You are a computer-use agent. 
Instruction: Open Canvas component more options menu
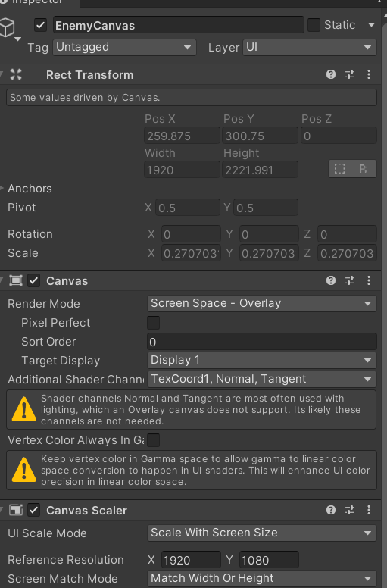point(369,280)
